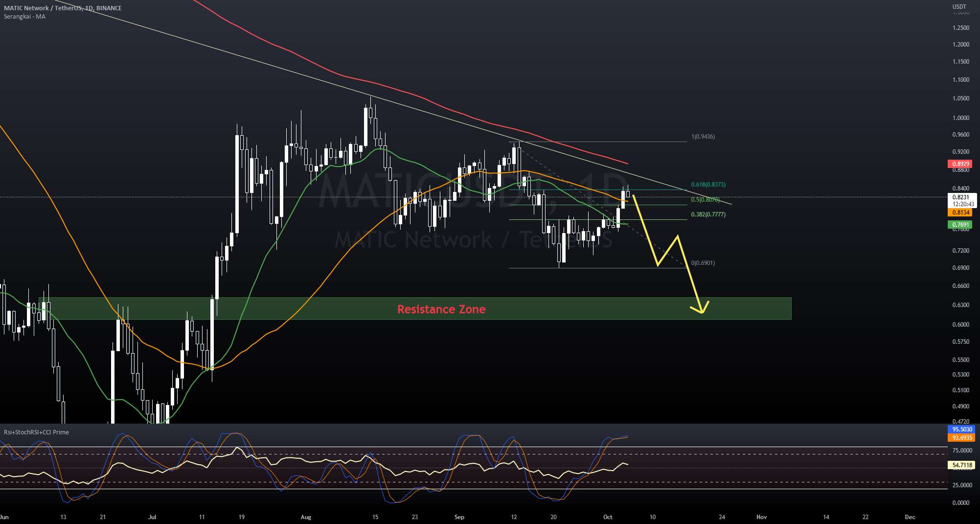Click the Resistance Zone text label
Viewport: 980px width, 524px height.
(x=441, y=309)
